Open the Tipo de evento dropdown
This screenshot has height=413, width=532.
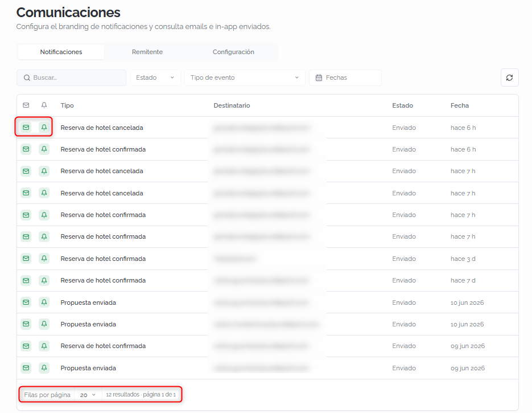245,78
